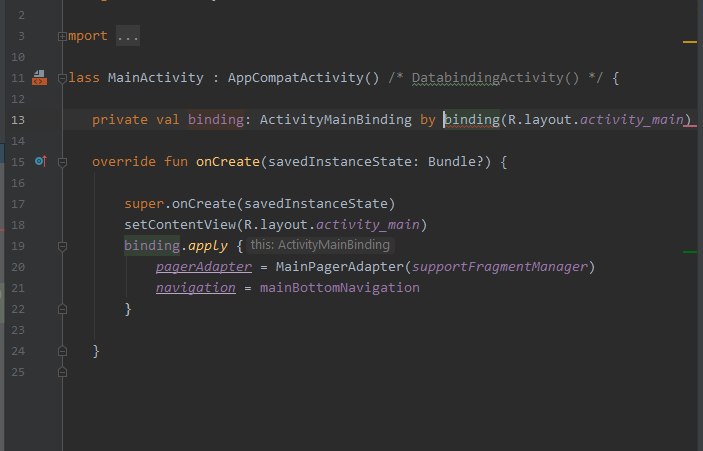Click the fold end marker on line 24
This screenshot has width=703, height=451.
pos(62,351)
